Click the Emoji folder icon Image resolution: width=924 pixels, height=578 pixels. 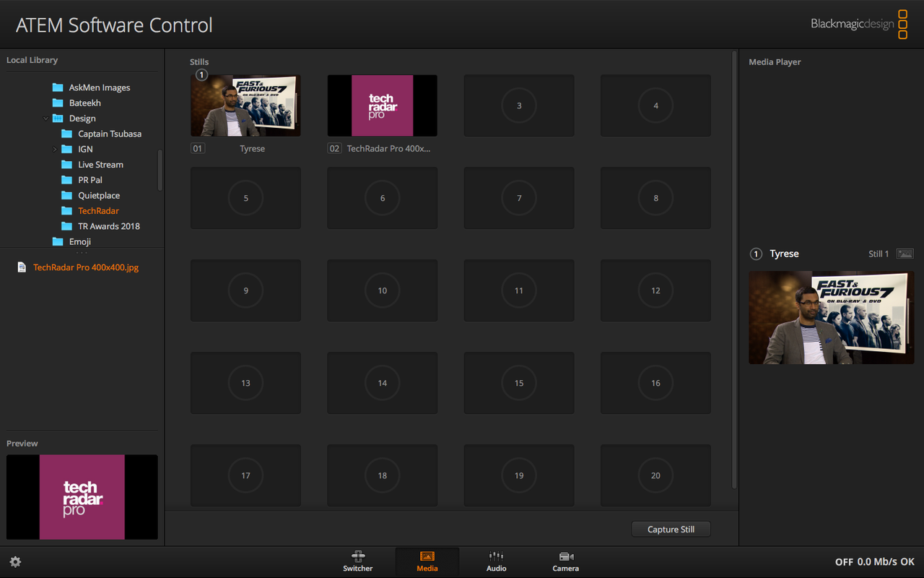[58, 241]
